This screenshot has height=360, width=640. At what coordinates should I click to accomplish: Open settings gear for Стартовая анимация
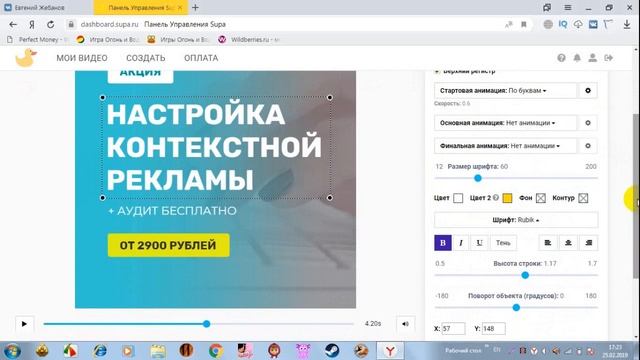pyautogui.click(x=588, y=90)
